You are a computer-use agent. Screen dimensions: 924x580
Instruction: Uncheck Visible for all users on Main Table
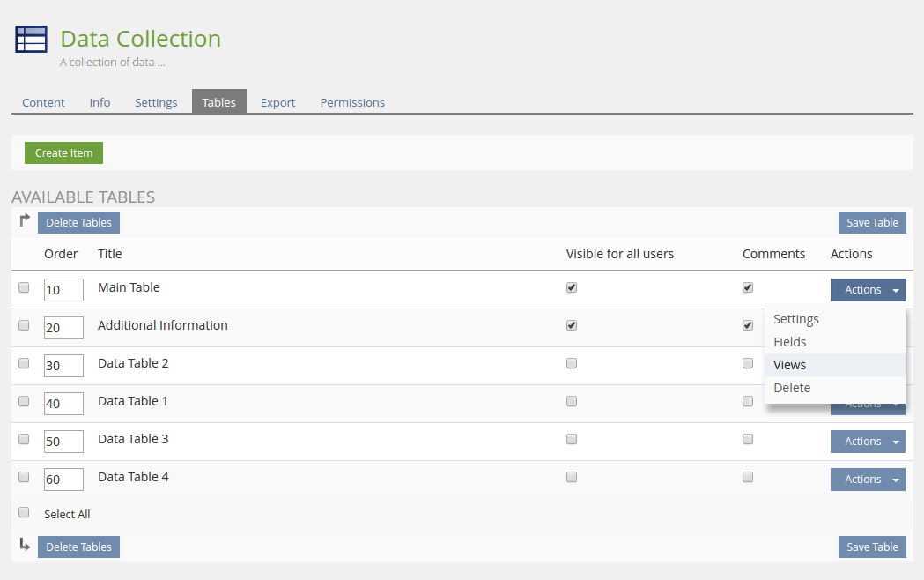(x=572, y=287)
